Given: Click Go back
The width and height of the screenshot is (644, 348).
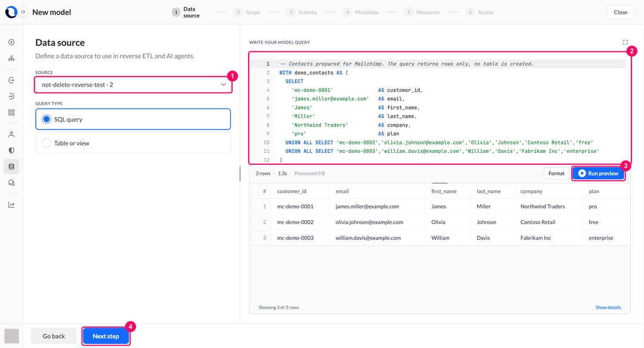Looking at the screenshot, I should coord(54,336).
